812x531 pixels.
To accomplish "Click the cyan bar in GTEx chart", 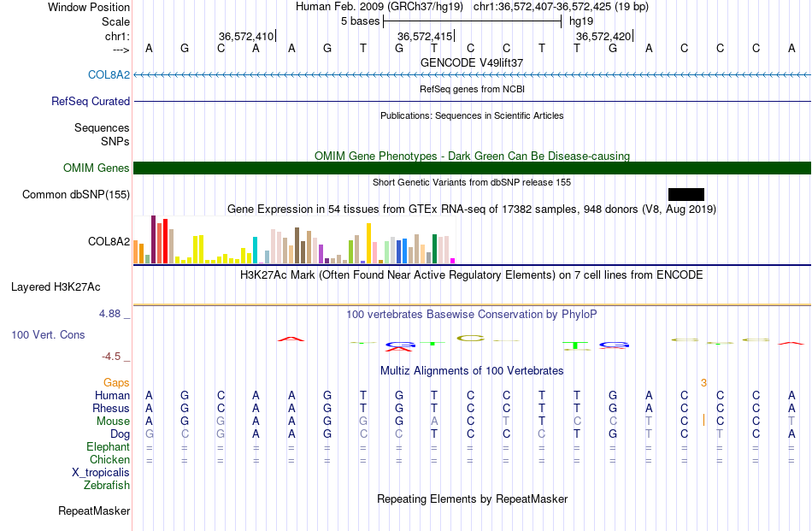I will (x=255, y=251).
